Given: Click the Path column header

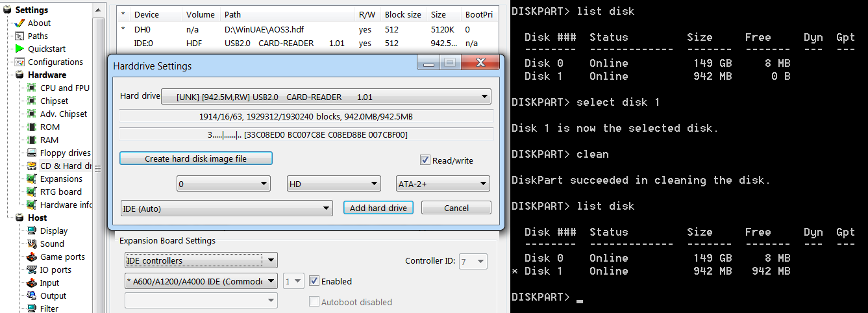Looking at the screenshot, I should (288, 14).
